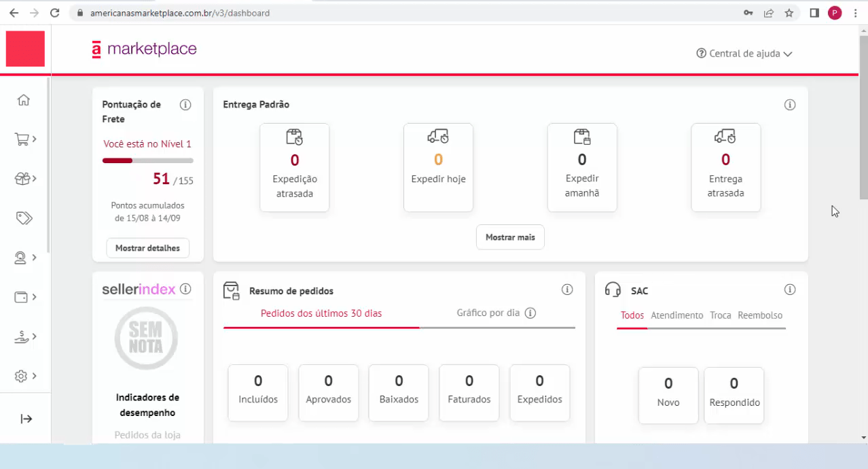This screenshot has width=868, height=469.
Task: Select the shopping cart orders icon
Action: pos(22,139)
